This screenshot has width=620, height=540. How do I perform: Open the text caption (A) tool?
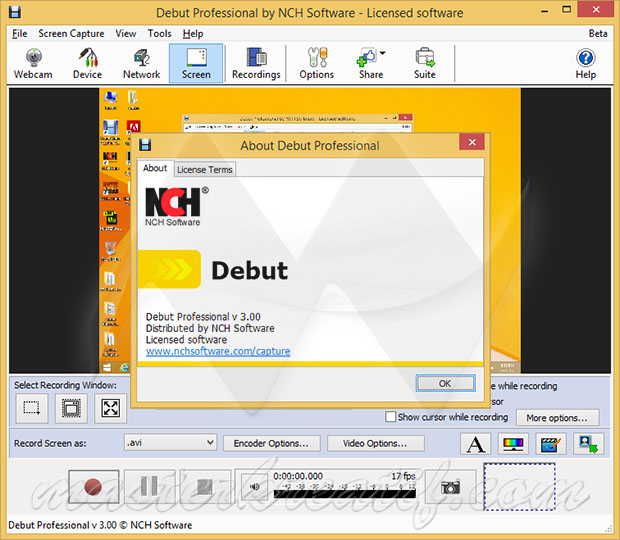(x=476, y=444)
